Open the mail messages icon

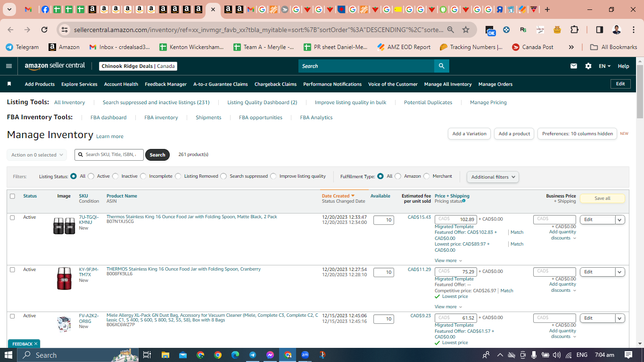574,66
